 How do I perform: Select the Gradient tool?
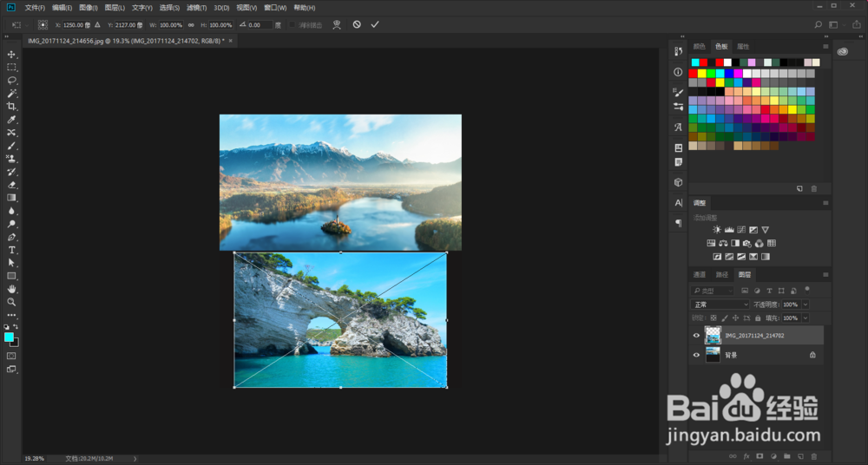11,198
